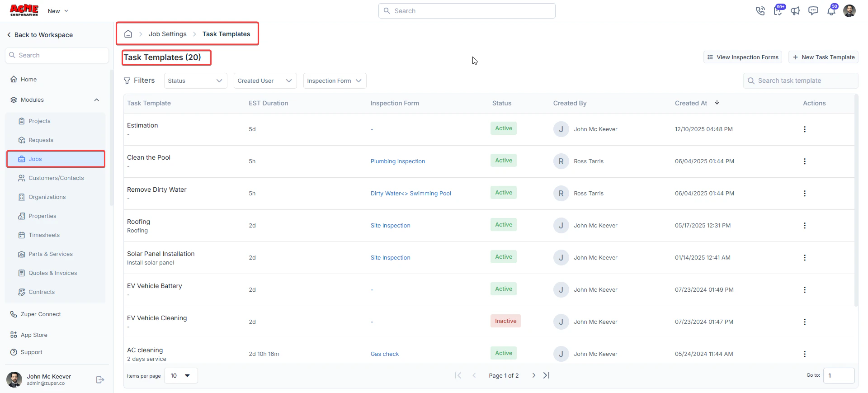Open Requests module in sidebar
This screenshot has width=868, height=393.
click(x=55, y=140)
